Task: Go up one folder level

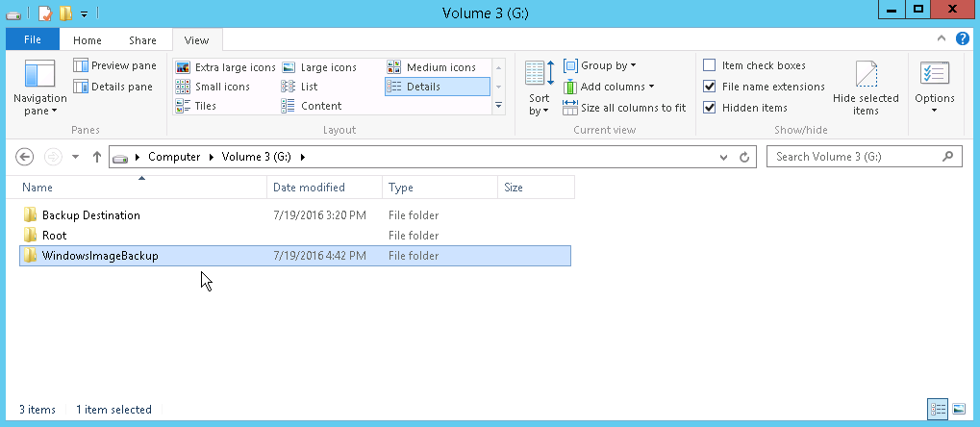Action: point(97,157)
